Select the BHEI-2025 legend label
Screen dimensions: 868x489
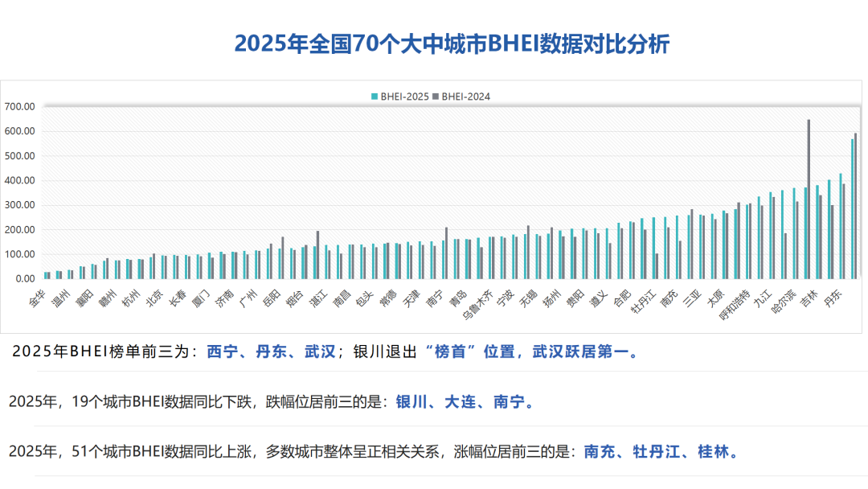point(403,97)
